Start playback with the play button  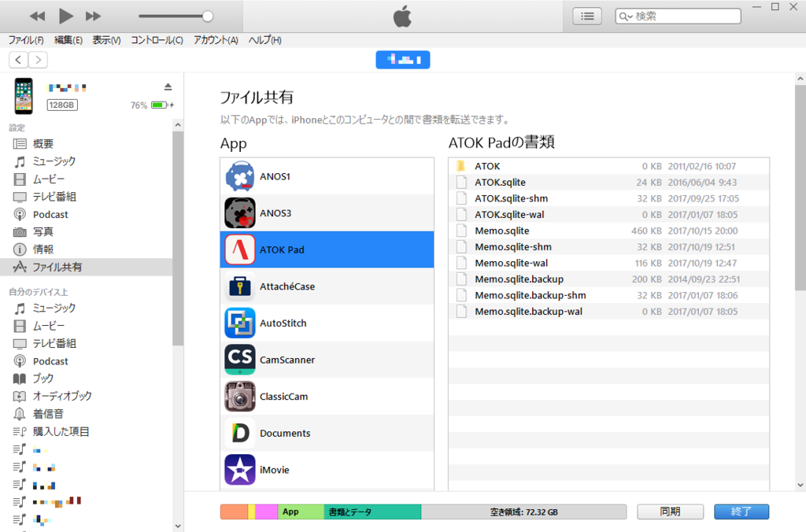click(66, 17)
